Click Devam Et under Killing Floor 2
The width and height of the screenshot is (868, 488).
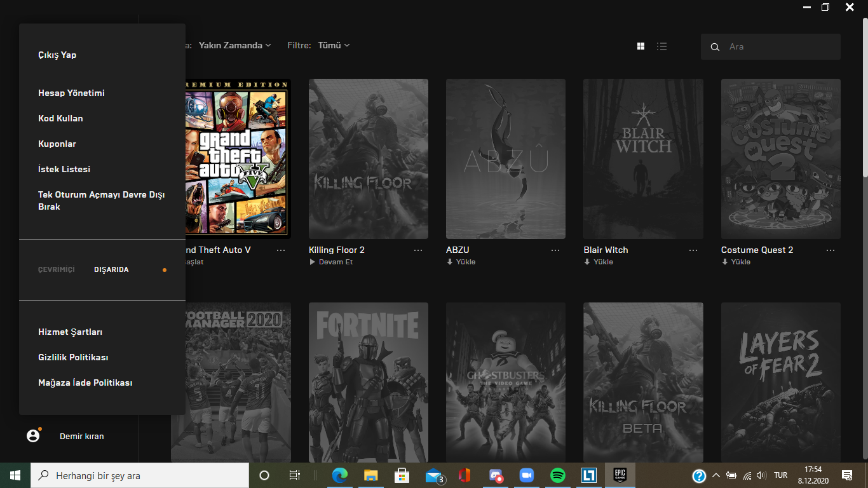[x=331, y=262]
